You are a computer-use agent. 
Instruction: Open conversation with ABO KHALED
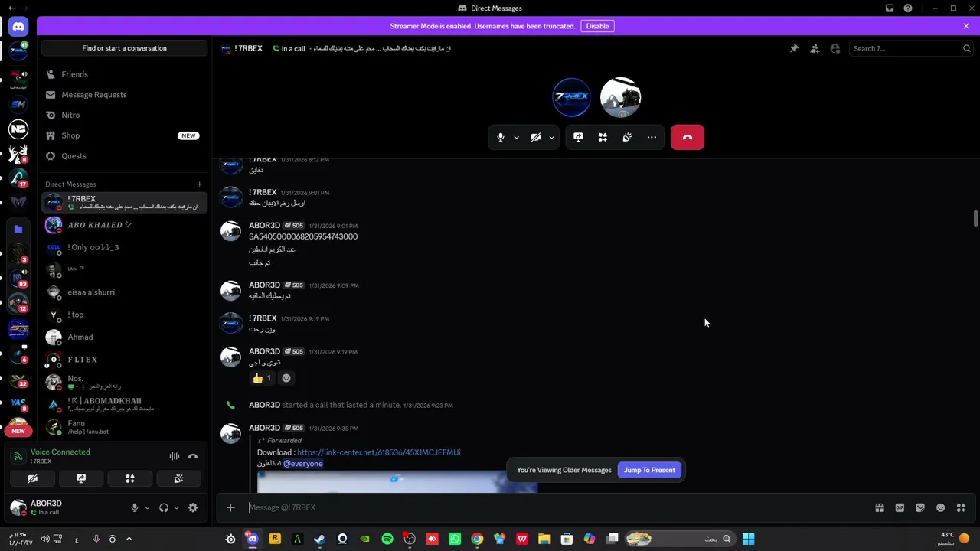pos(125,225)
